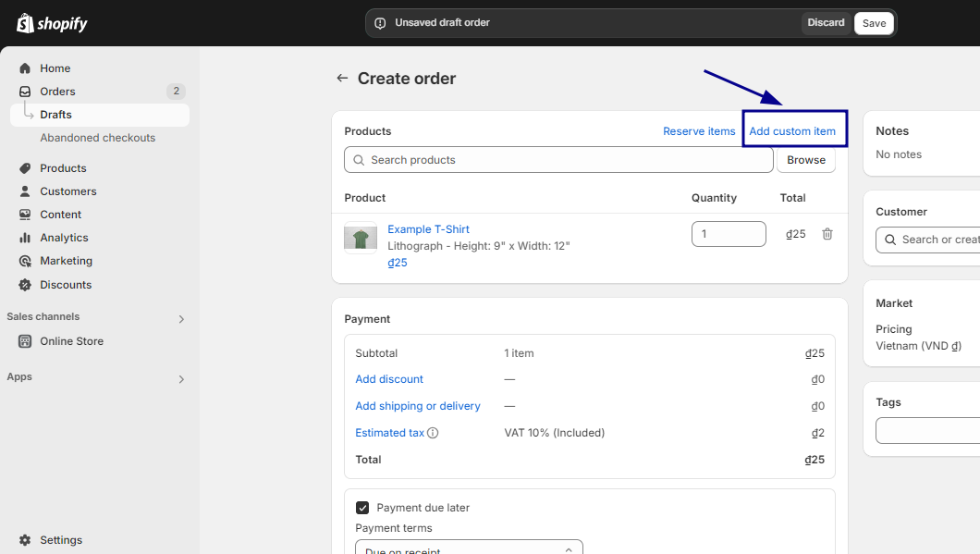This screenshot has height=554, width=980.
Task: Click the Search products field
Action: coord(558,160)
